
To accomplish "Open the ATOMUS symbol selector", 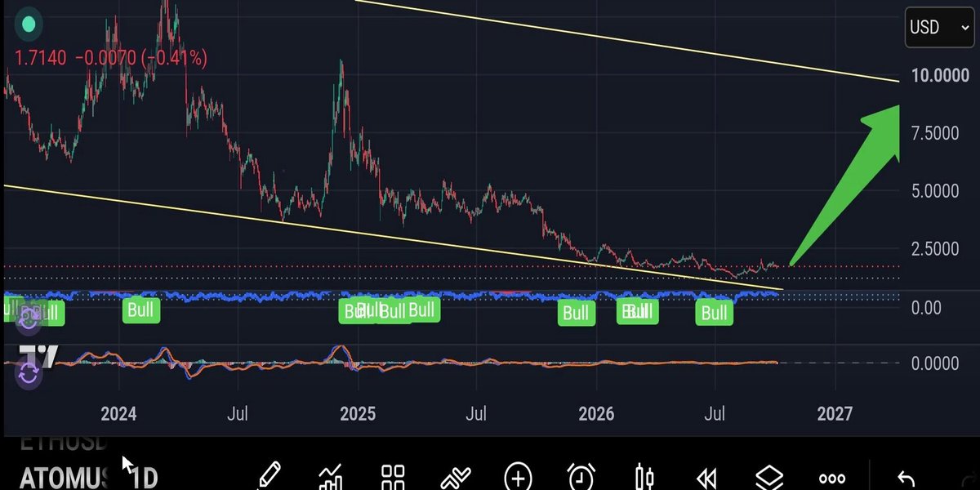I will coord(64,478).
